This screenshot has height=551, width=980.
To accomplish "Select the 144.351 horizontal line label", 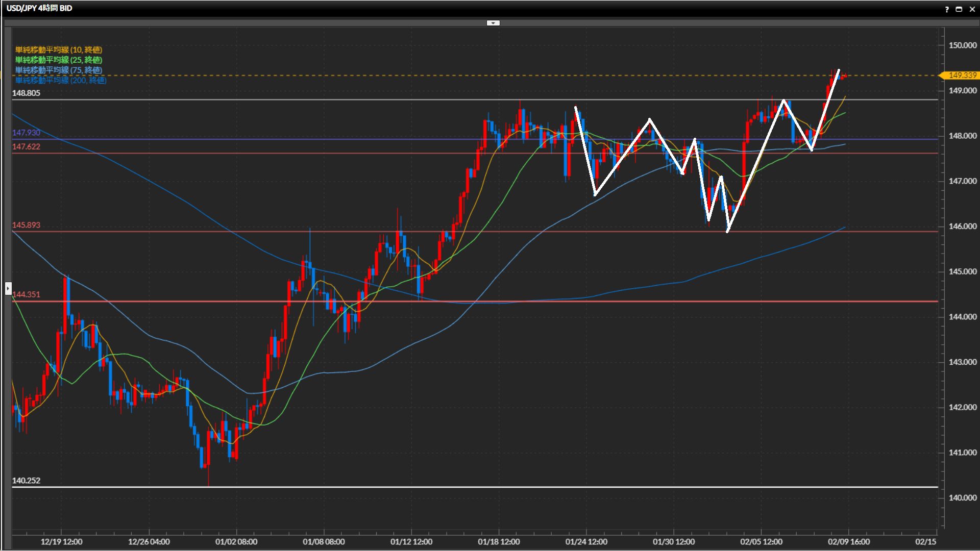I will (x=26, y=294).
